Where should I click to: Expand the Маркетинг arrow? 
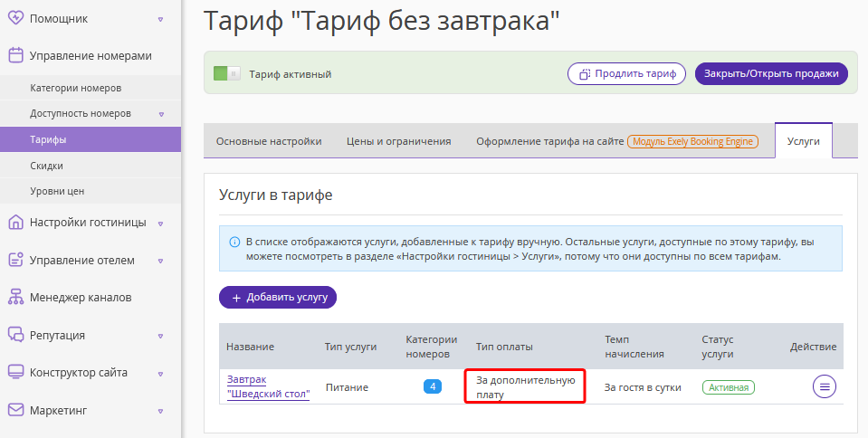160,411
